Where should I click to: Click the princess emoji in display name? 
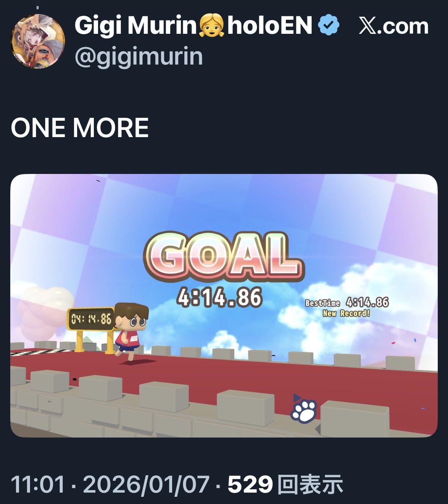click(212, 25)
